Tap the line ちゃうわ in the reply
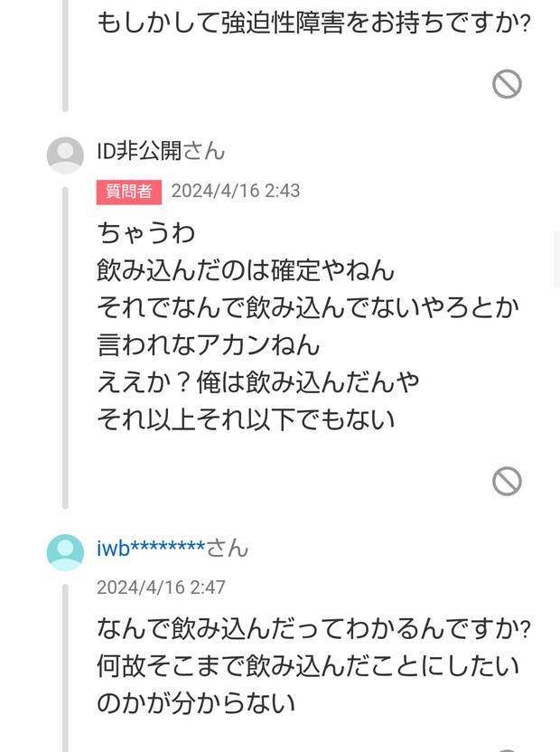 pyautogui.click(x=145, y=233)
